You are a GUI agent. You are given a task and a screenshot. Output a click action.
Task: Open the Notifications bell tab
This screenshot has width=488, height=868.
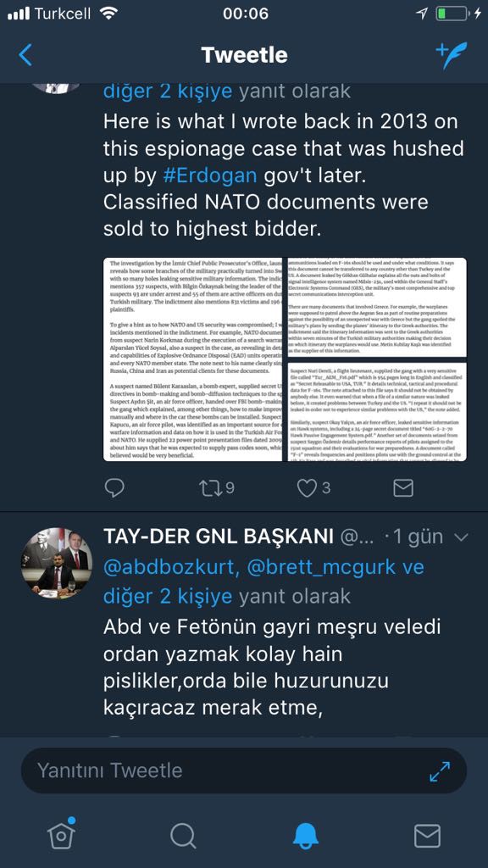[x=305, y=835]
